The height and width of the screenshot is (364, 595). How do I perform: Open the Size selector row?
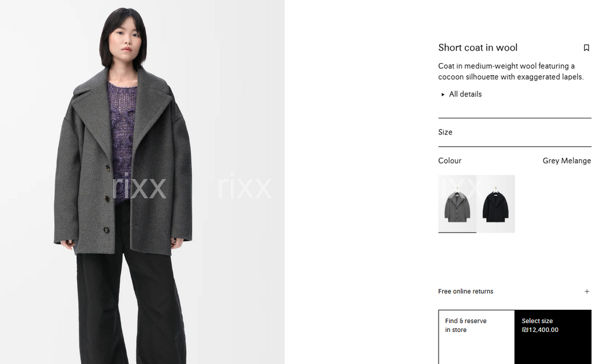(x=515, y=132)
